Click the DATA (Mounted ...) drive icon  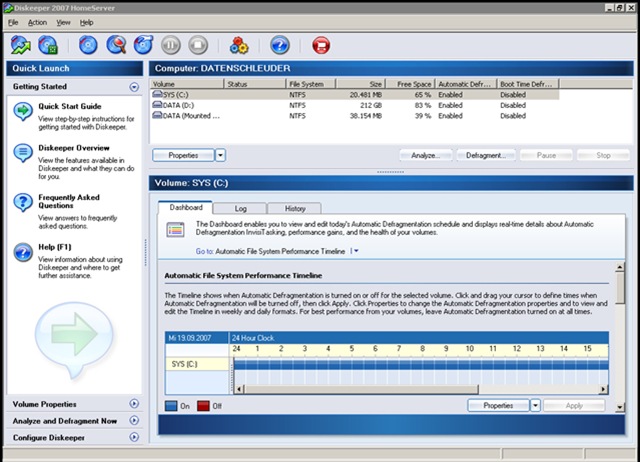point(157,116)
